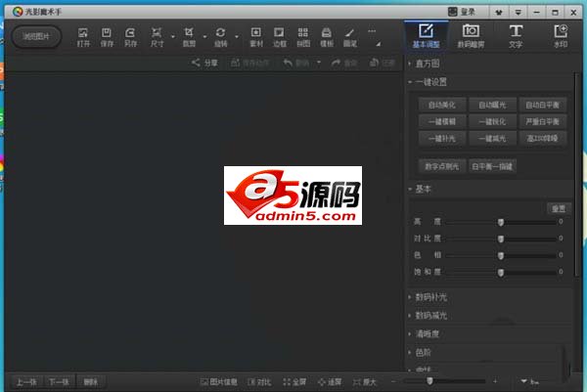587x392 pixels.
Task: Toggle 全屏 (Fullscreen) mode
Action: pos(293,381)
